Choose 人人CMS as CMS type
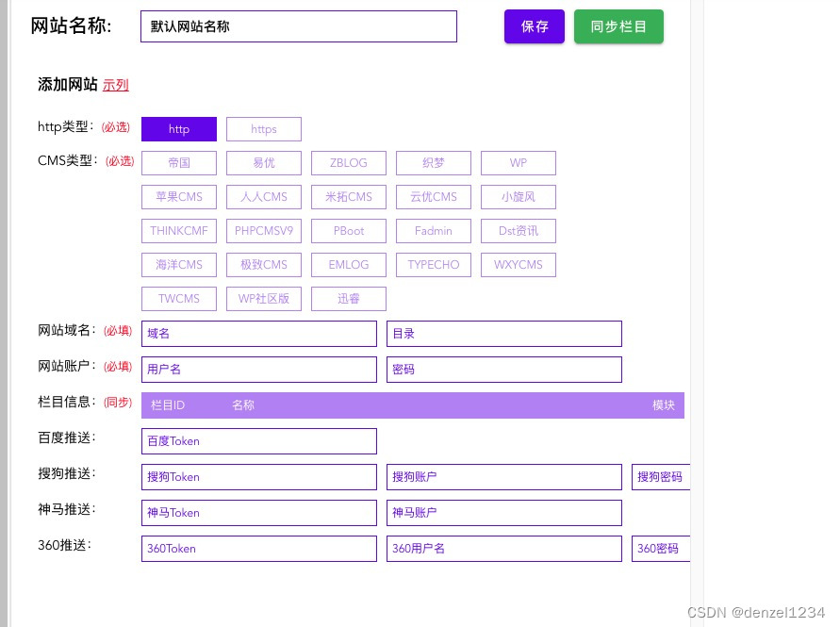The width and height of the screenshot is (840, 627). pos(264,197)
